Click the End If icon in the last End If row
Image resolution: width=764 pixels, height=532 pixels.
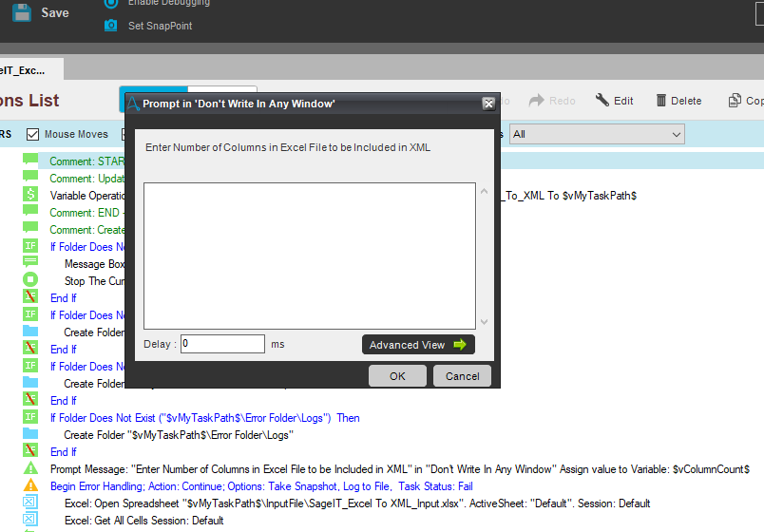click(30, 450)
